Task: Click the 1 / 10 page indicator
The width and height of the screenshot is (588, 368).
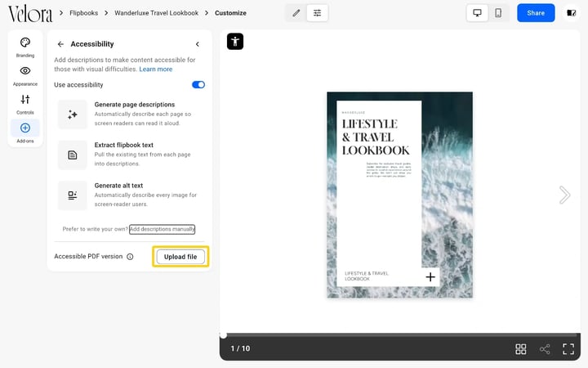Action: (240, 348)
